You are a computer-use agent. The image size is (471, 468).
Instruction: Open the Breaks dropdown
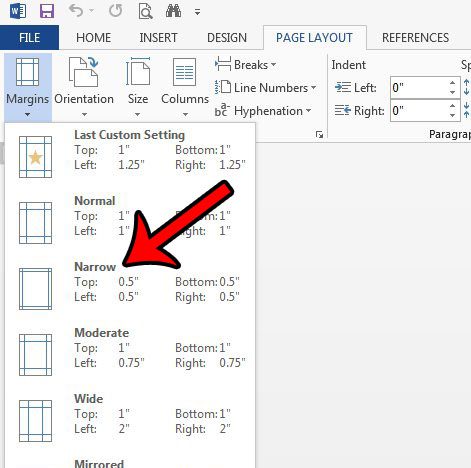pyautogui.click(x=246, y=64)
